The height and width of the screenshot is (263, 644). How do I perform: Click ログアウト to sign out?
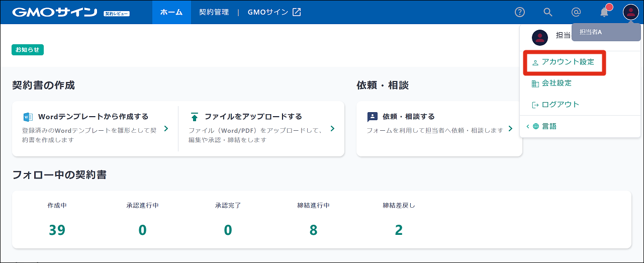point(560,105)
